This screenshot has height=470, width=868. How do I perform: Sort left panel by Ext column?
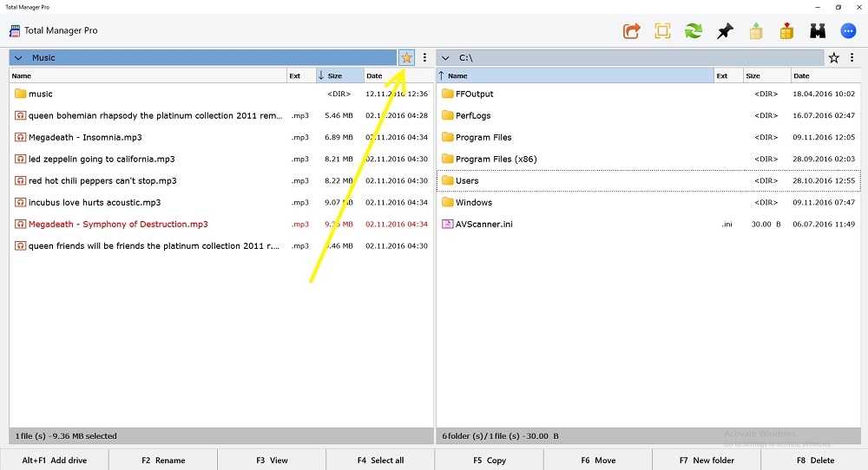(300, 75)
